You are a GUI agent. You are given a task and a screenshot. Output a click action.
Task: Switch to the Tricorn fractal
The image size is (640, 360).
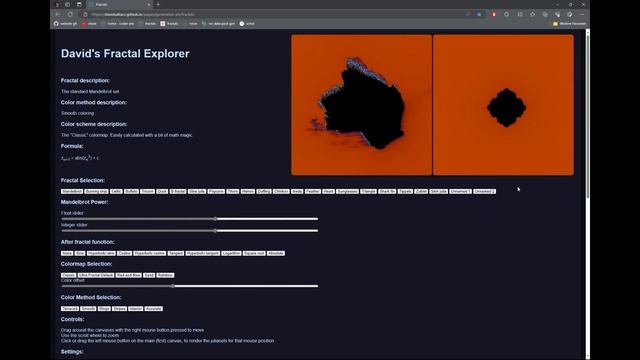click(147, 191)
